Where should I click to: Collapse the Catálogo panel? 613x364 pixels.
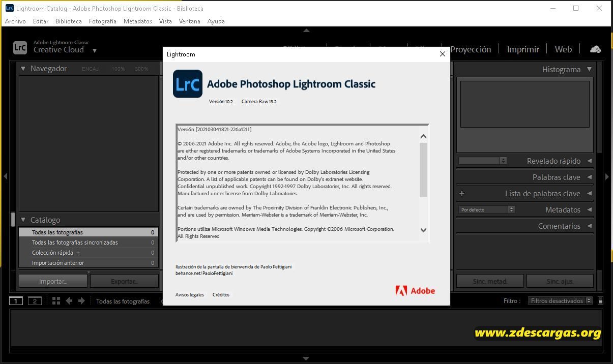coord(23,220)
